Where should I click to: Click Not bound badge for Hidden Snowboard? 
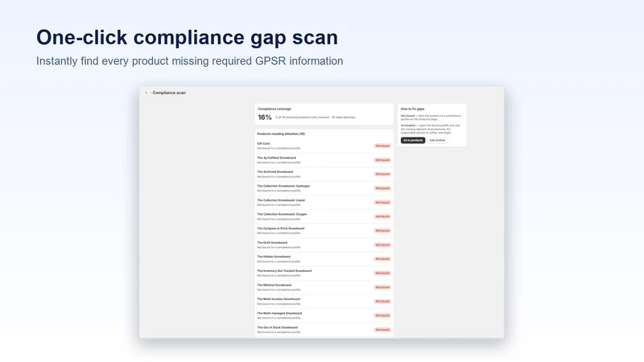(x=382, y=259)
